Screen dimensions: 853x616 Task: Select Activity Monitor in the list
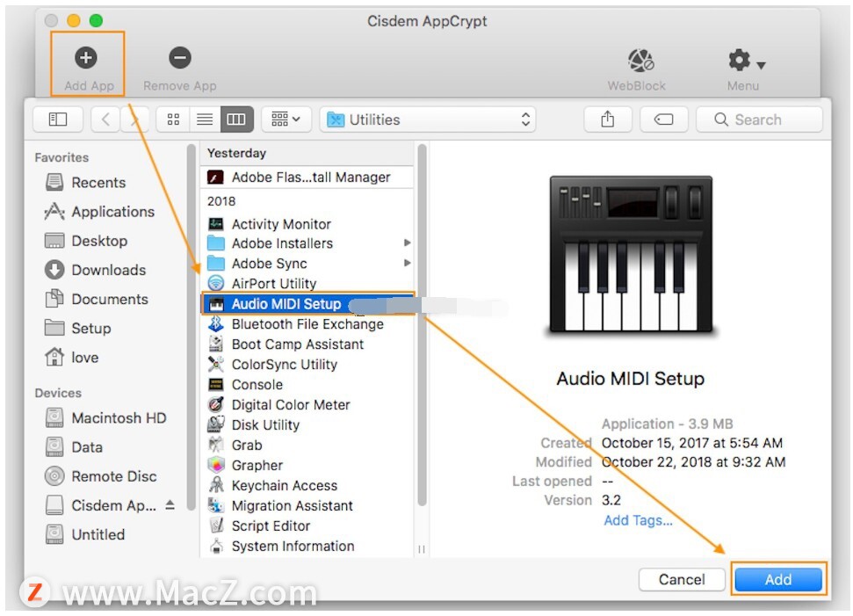(x=307, y=224)
